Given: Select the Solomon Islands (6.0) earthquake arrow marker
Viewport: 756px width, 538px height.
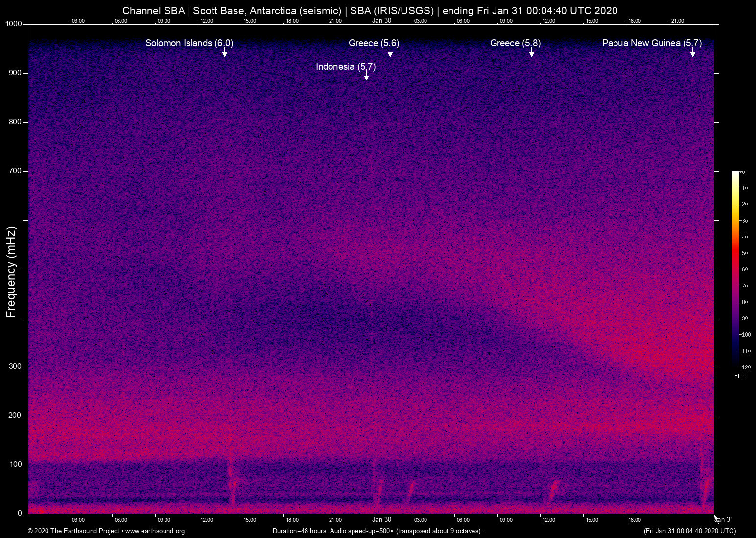Looking at the screenshot, I should click(x=225, y=55).
